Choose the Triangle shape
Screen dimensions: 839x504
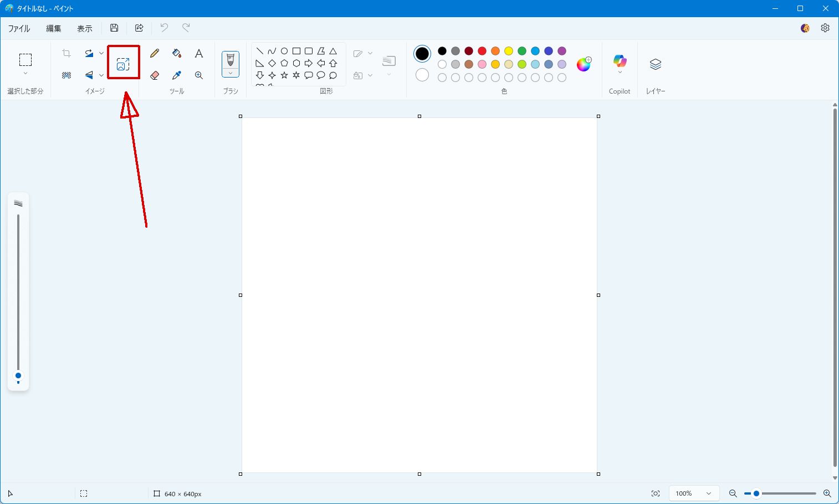pos(333,51)
